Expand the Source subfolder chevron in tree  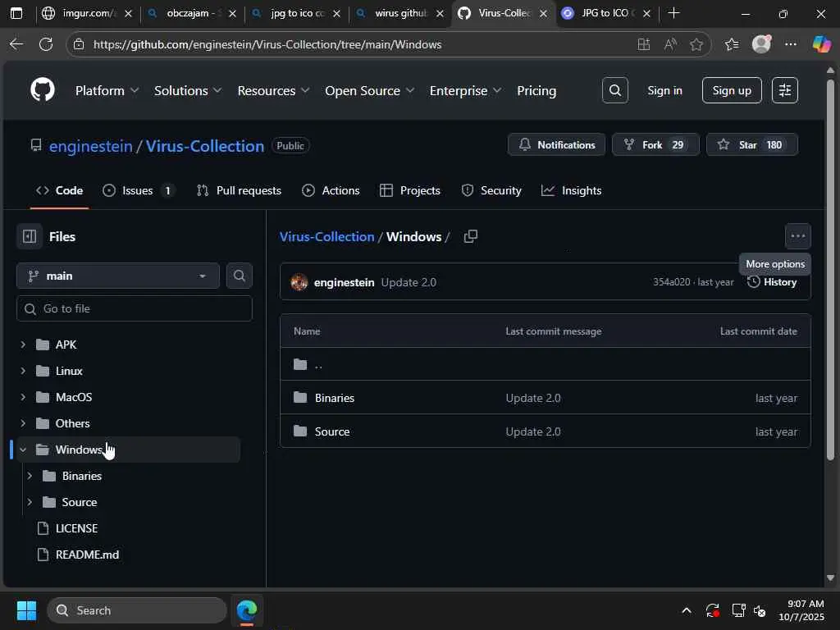(x=30, y=502)
